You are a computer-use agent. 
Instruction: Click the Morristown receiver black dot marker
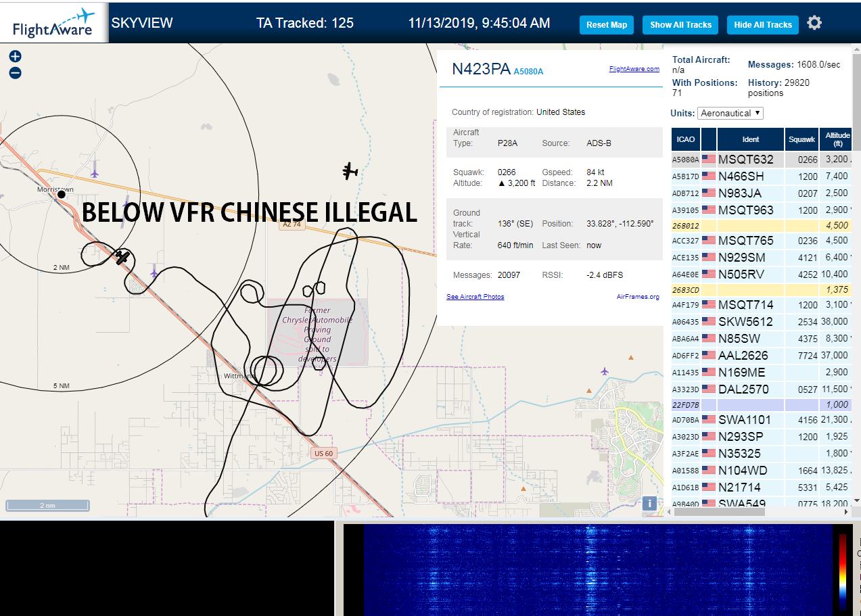click(62, 194)
